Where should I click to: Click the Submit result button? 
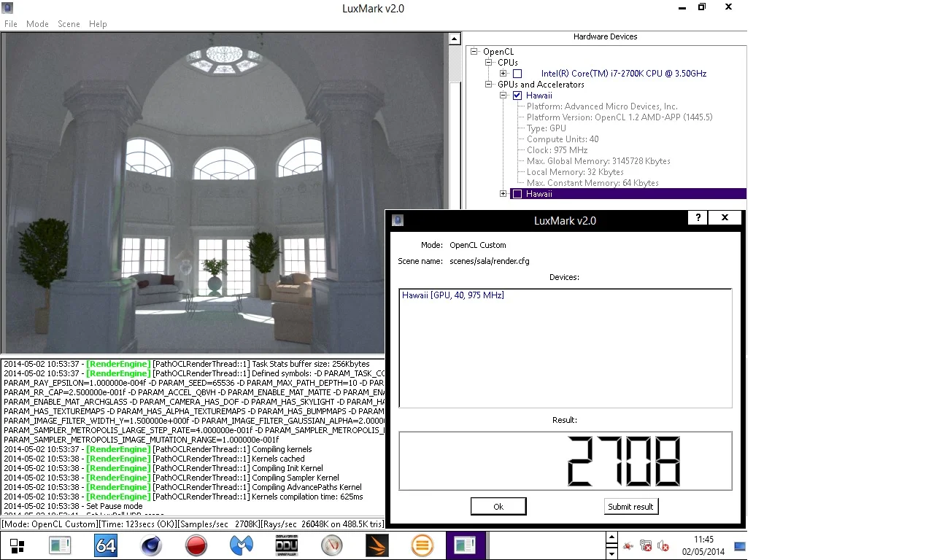pyautogui.click(x=631, y=507)
